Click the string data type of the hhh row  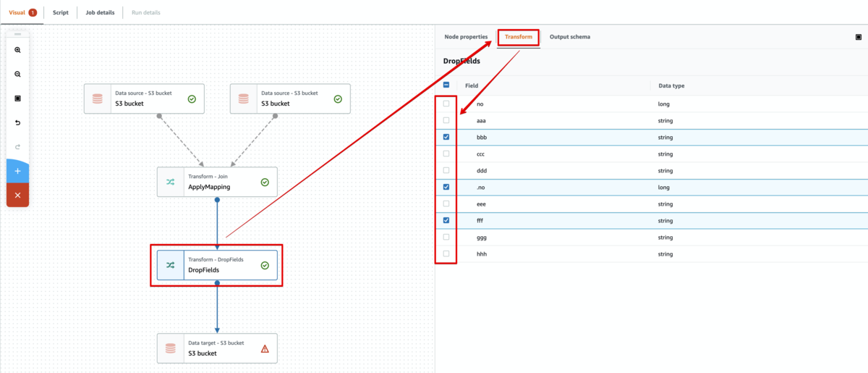[665, 254]
